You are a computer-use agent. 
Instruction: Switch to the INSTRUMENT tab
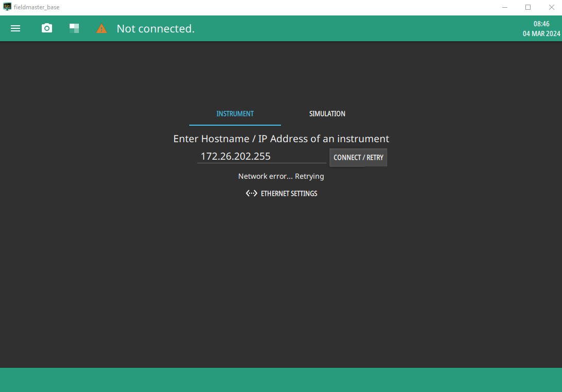click(235, 114)
